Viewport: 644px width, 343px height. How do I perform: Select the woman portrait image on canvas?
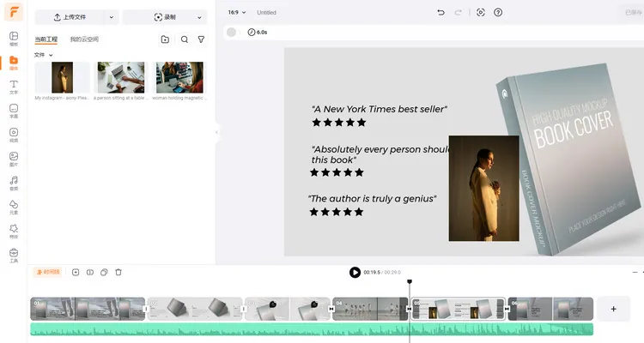483,189
